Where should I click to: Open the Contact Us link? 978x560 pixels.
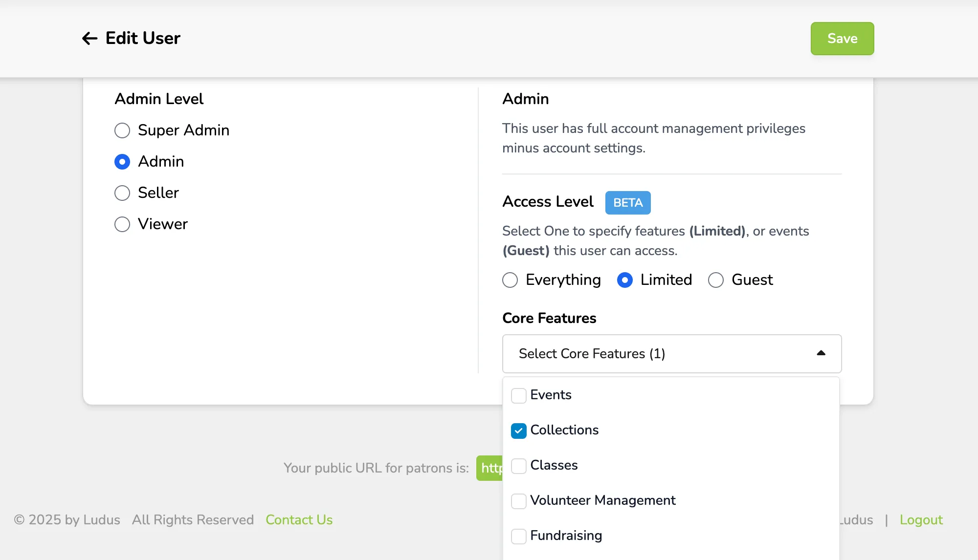[299, 519]
